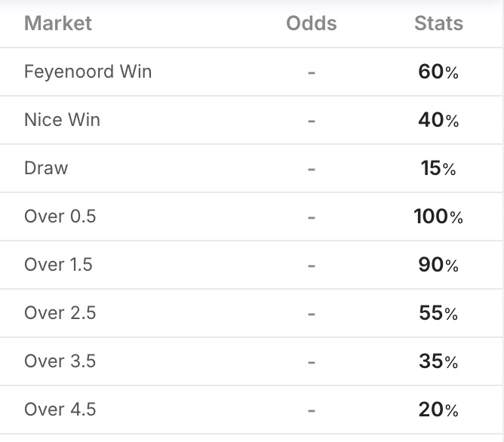
Task: Click the odds dash for Feyenoord Win
Action: pos(311,72)
